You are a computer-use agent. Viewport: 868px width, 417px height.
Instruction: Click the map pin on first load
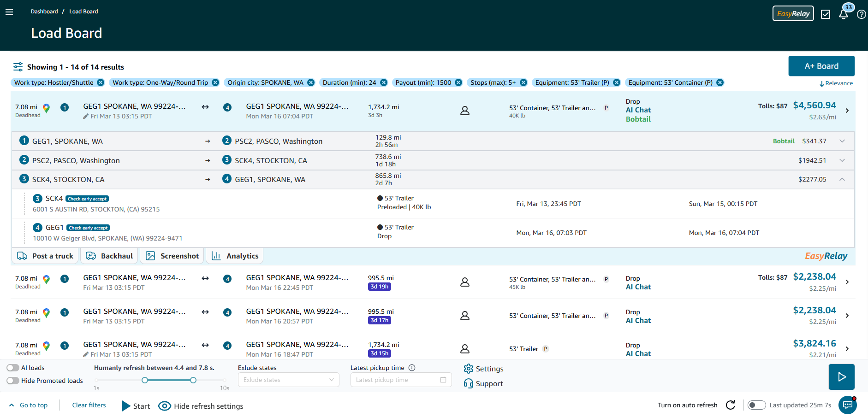[46, 108]
